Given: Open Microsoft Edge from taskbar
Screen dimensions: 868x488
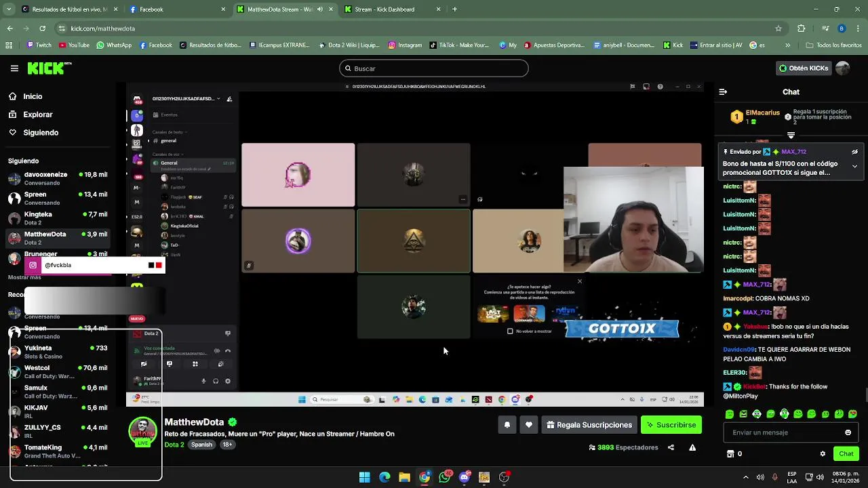Looking at the screenshot, I should click(x=384, y=477).
